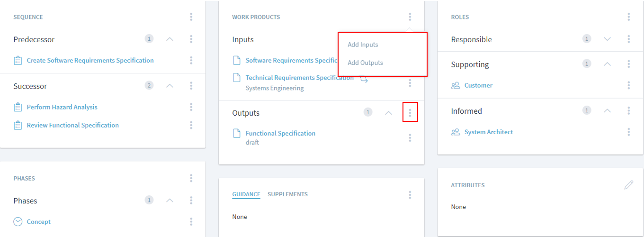The image size is (644, 237).
Task: Open options for Functional Specification item
Action: (x=410, y=138)
